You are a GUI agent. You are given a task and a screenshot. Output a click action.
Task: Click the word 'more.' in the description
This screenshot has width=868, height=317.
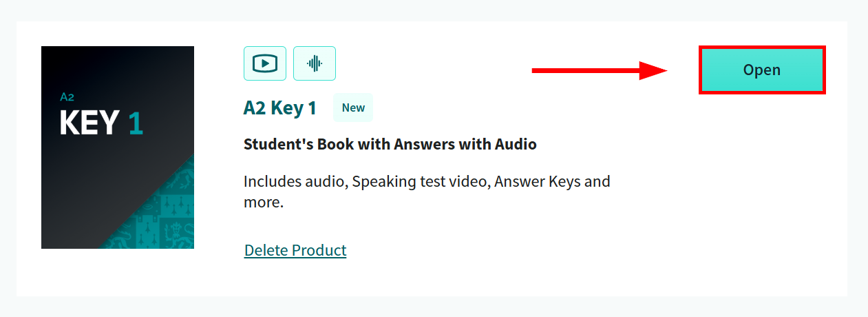point(264,203)
